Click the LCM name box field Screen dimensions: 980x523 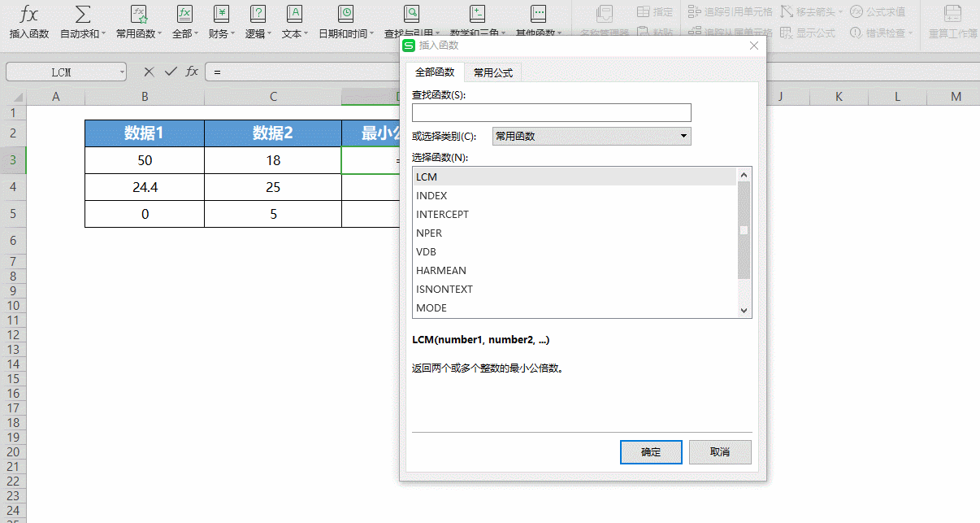[62, 72]
